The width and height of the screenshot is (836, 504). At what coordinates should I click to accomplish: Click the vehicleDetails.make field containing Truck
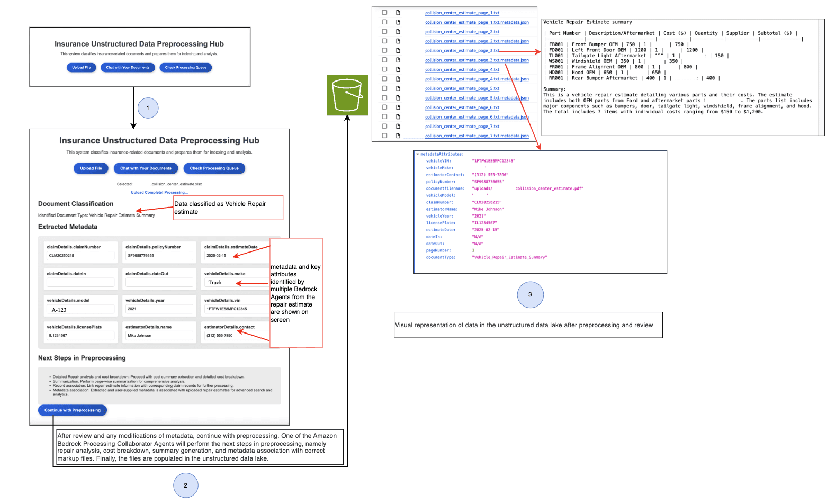coord(236,283)
